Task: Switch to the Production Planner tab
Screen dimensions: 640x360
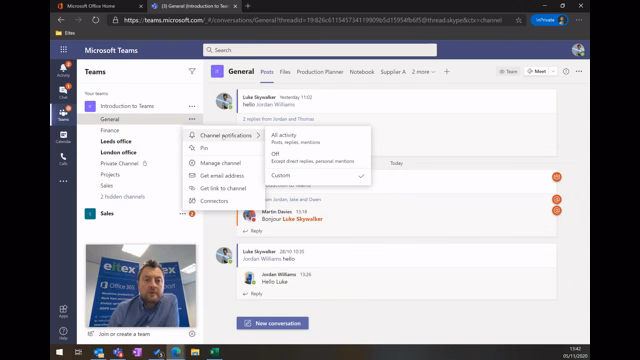Action: [x=320, y=72]
